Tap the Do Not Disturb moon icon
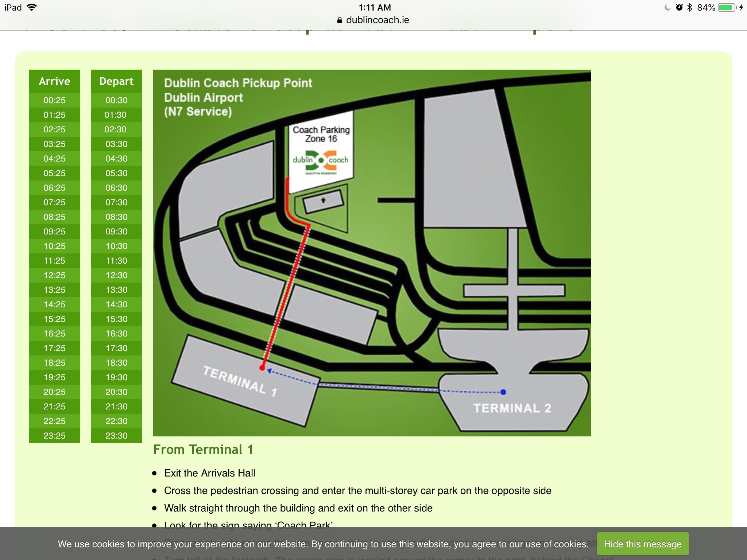Image resolution: width=747 pixels, height=560 pixels. [x=667, y=8]
